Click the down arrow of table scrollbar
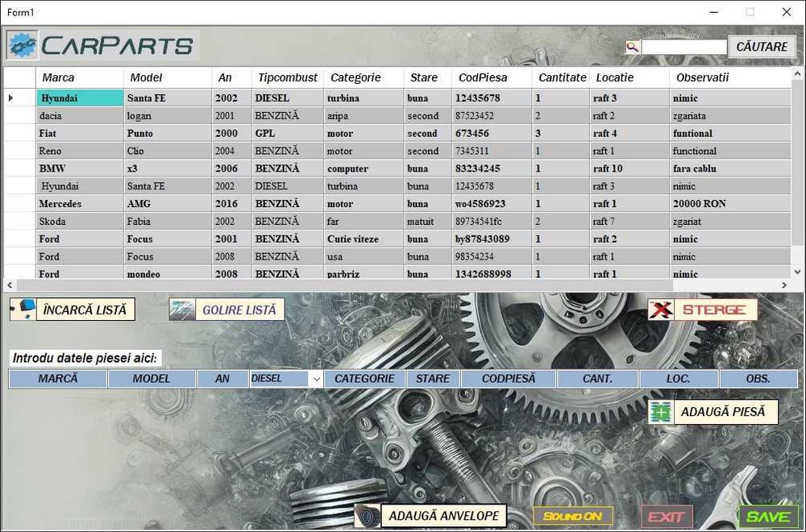The image size is (806, 532). [797, 272]
